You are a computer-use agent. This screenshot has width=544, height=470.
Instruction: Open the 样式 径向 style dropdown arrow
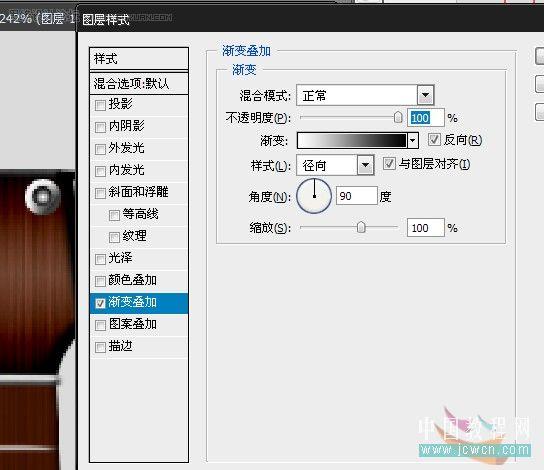365,165
